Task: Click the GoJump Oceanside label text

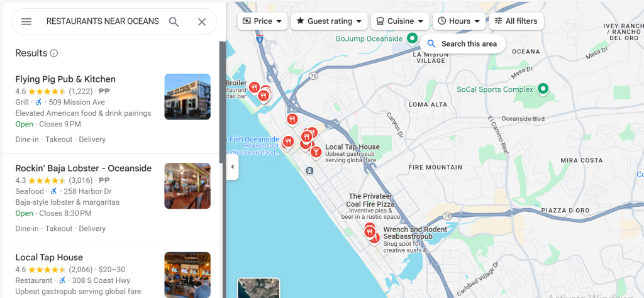Action: [369, 38]
